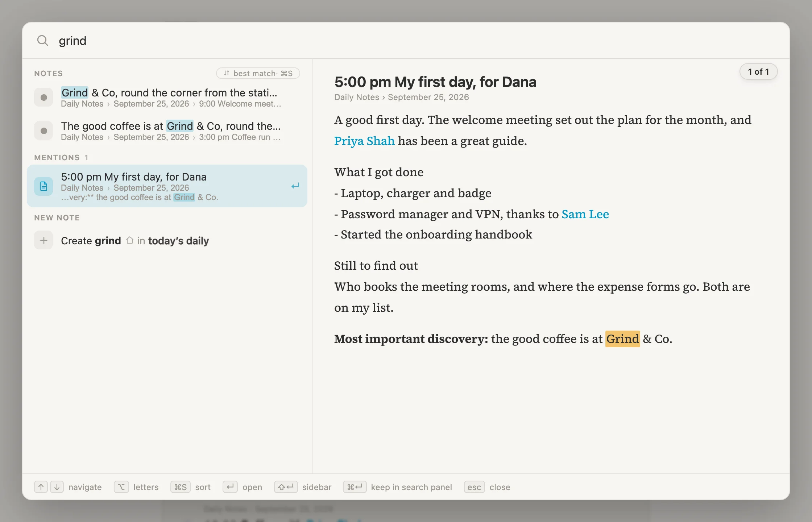The height and width of the screenshot is (522, 812).
Task: Click the esc close key hint
Action: 474,487
